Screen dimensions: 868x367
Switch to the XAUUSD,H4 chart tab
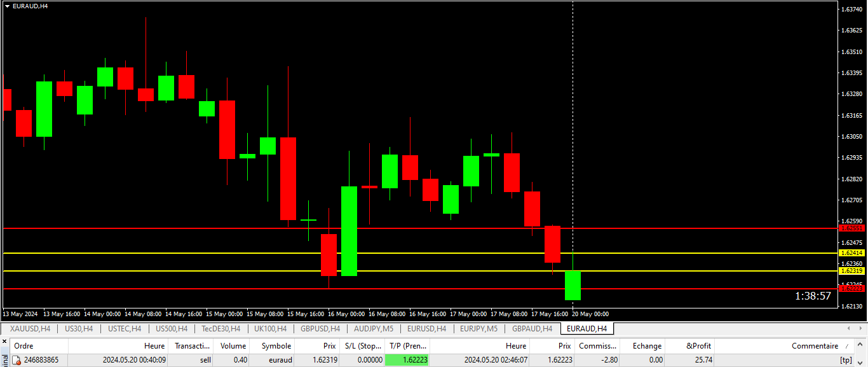(x=30, y=329)
